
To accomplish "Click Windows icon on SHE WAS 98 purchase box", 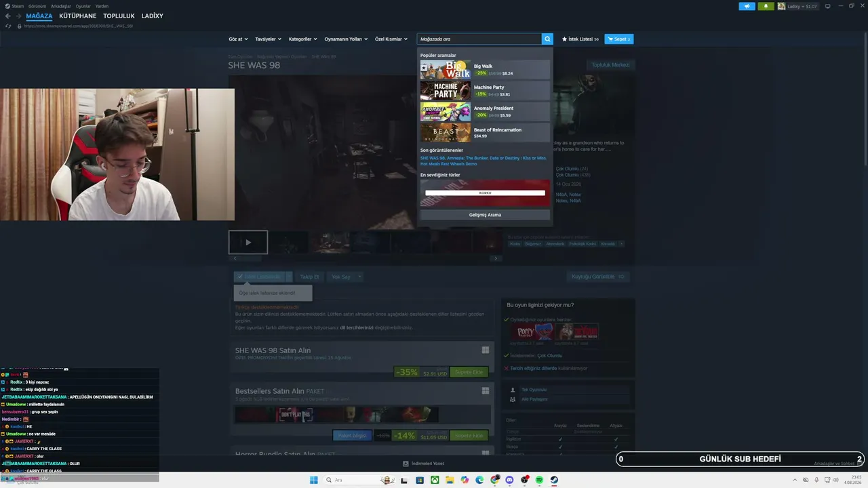I will (x=486, y=350).
